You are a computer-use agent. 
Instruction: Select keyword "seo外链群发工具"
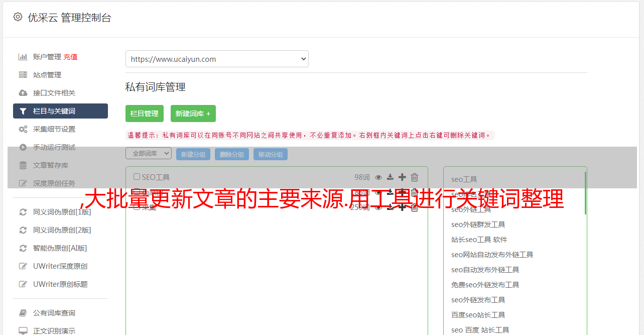[478, 225]
